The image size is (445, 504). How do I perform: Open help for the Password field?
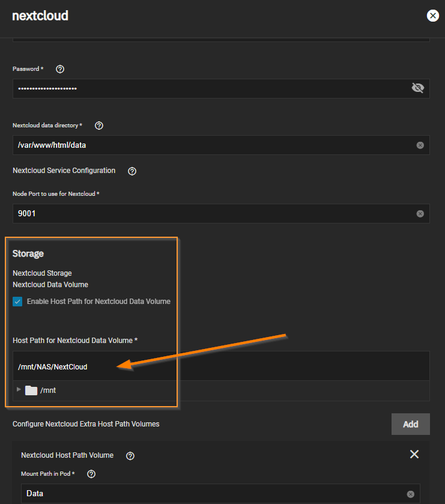click(60, 69)
